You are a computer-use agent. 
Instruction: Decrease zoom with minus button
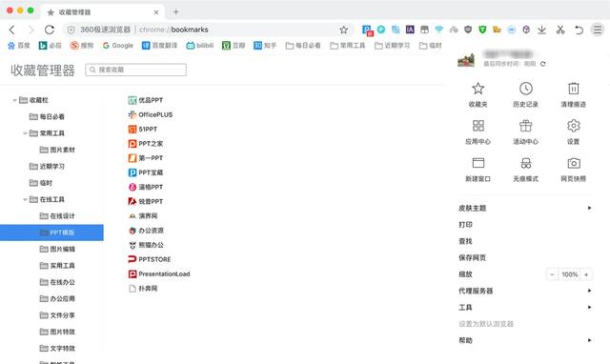[x=552, y=274]
